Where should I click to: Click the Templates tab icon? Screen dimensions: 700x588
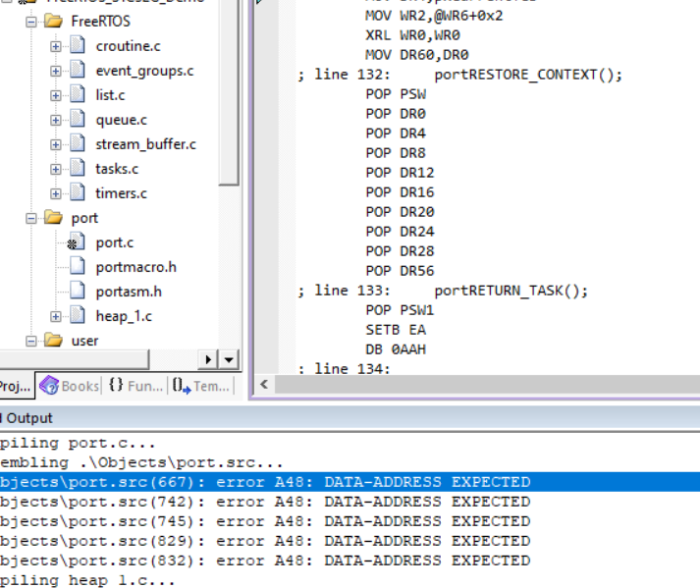point(182,386)
